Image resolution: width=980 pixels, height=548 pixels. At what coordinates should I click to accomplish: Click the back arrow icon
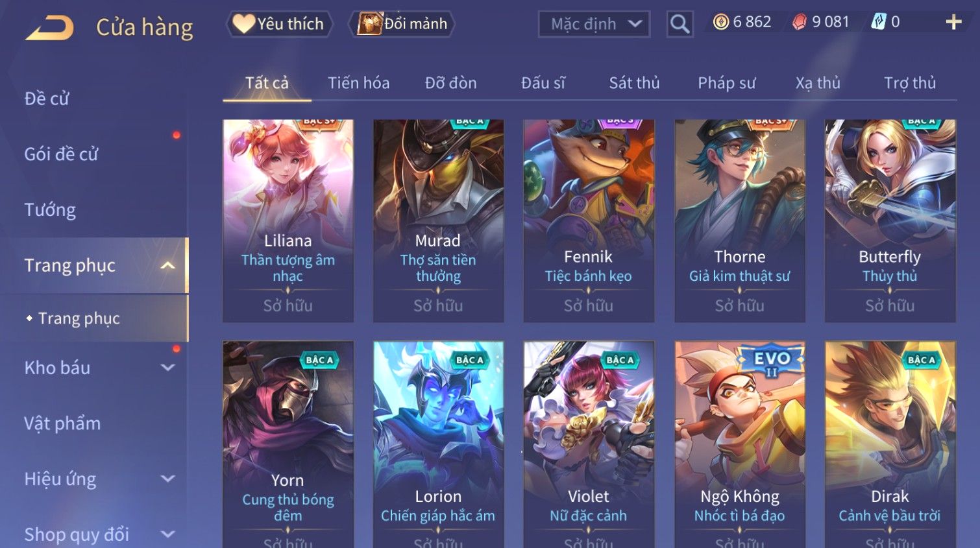(49, 28)
